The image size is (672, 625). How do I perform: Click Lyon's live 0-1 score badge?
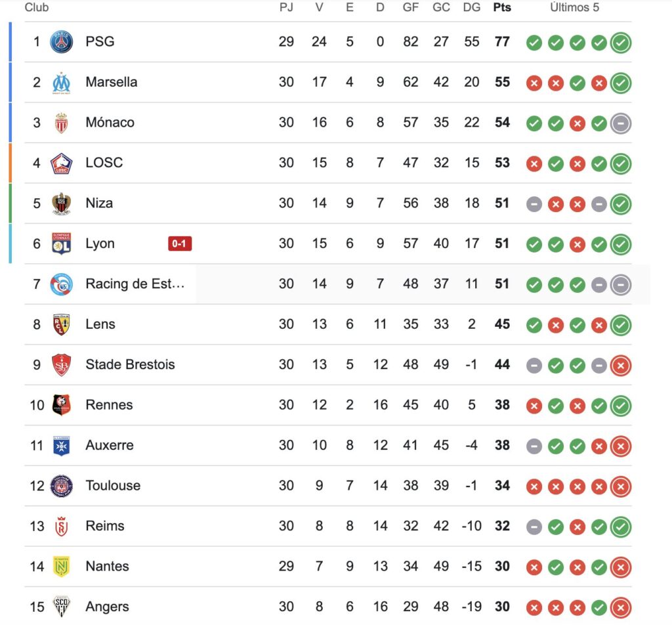point(180,244)
